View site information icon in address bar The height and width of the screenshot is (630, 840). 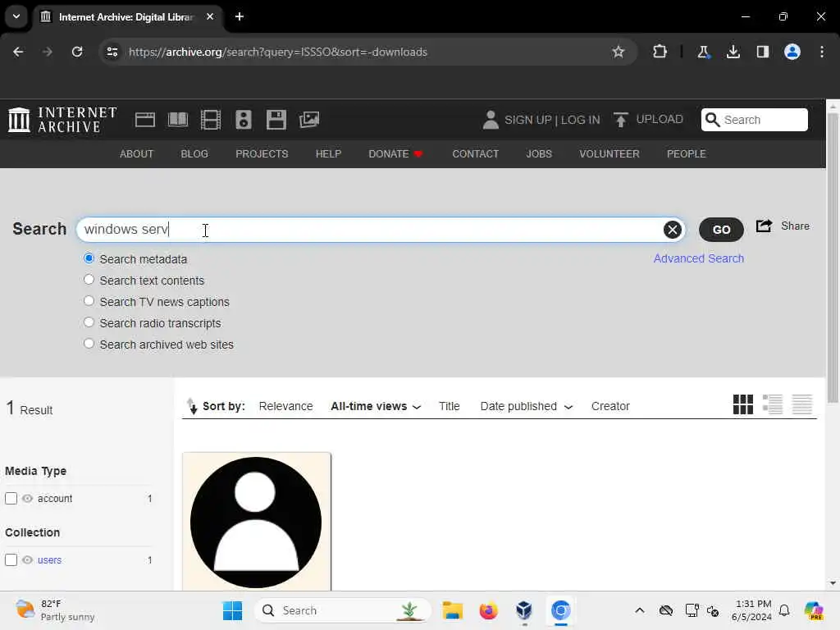pos(112,52)
